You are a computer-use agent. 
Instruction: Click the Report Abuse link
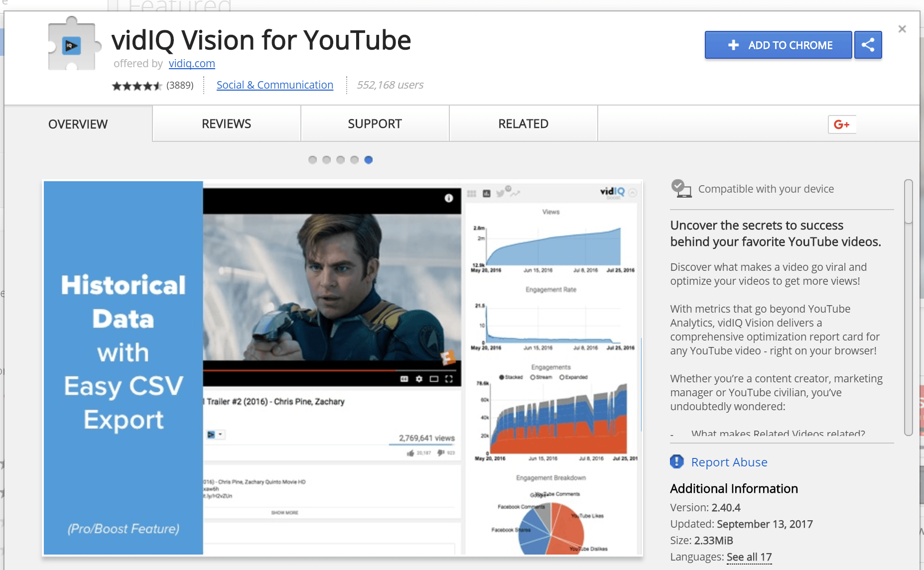point(729,462)
